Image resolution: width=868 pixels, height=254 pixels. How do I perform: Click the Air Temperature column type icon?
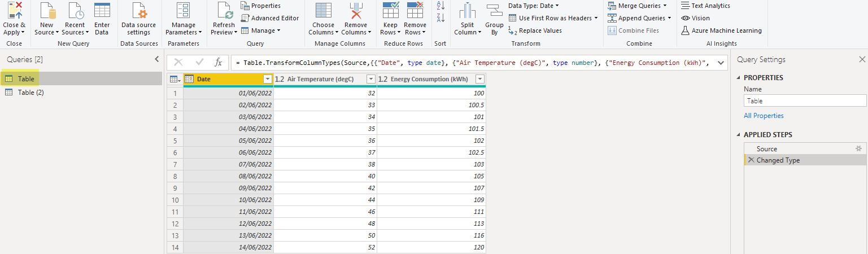coord(280,79)
